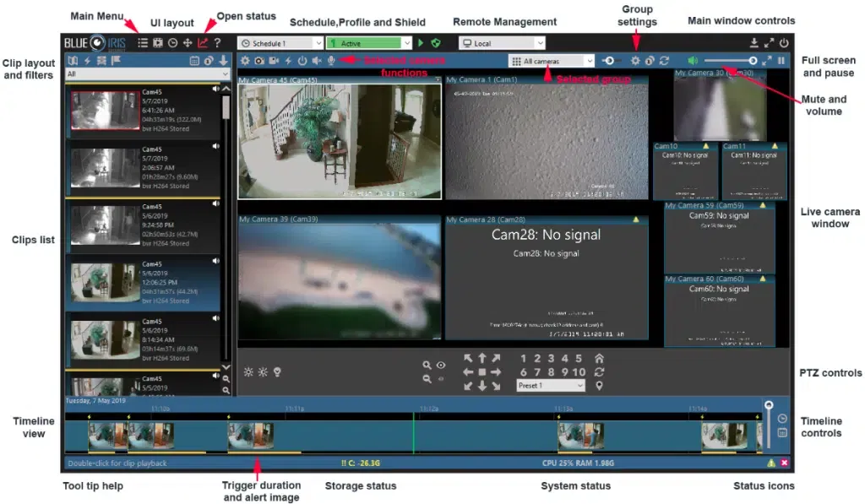Open the Blue Iris main menu list icon
865x504 pixels.
click(143, 42)
